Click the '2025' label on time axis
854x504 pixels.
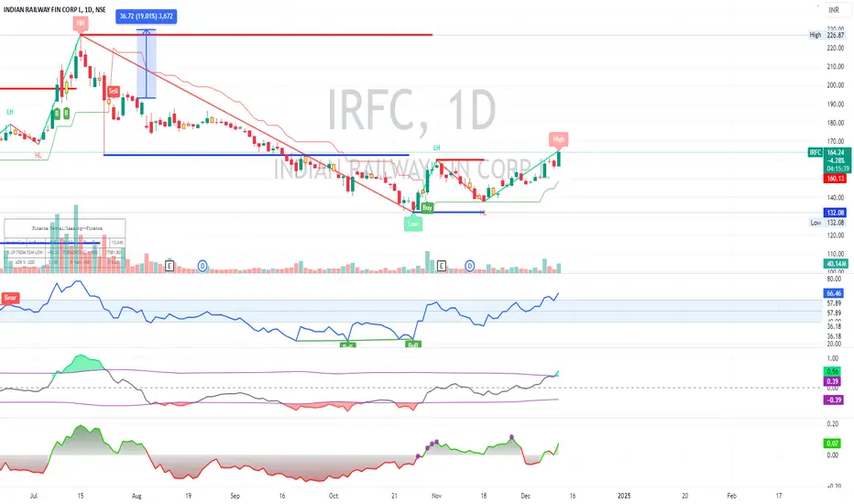click(x=624, y=496)
